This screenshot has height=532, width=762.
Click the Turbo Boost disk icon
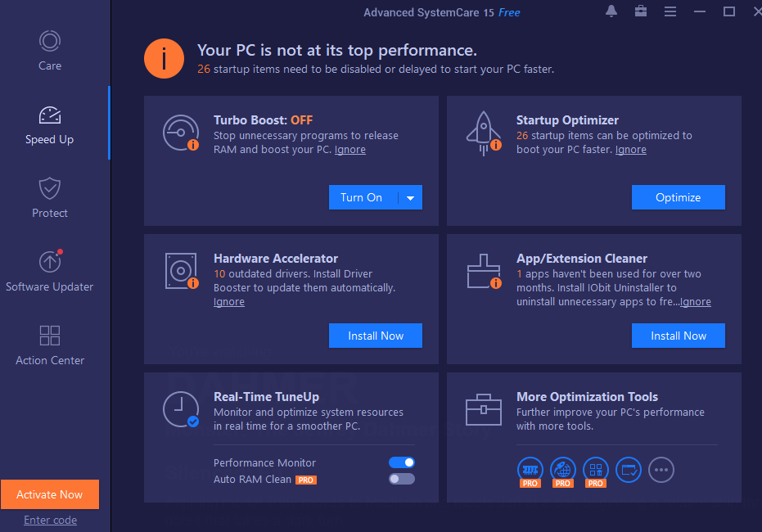tap(181, 133)
